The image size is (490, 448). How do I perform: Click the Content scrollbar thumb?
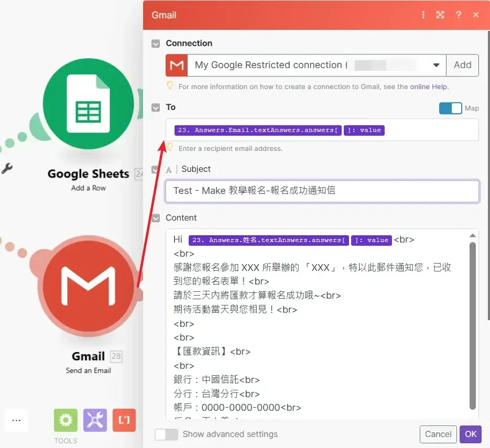pyautogui.click(x=473, y=325)
